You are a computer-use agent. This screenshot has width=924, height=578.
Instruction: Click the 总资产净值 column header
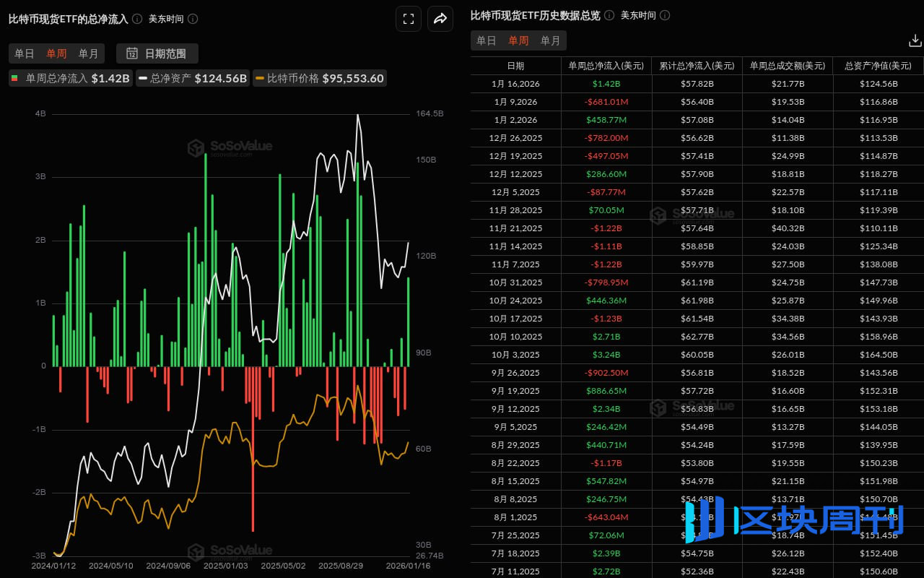pos(880,65)
